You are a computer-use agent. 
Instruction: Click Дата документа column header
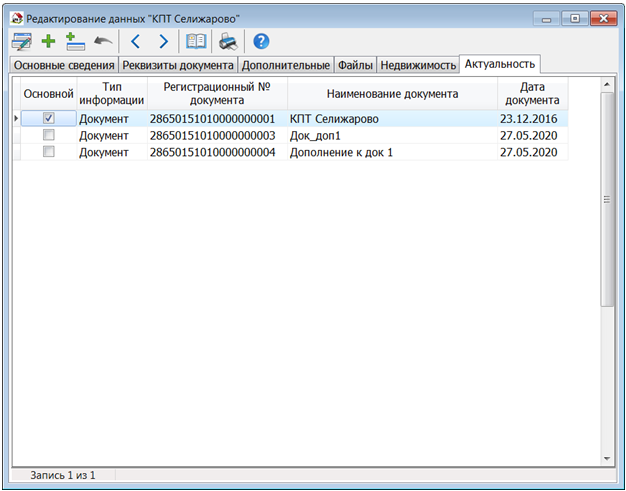[532, 94]
